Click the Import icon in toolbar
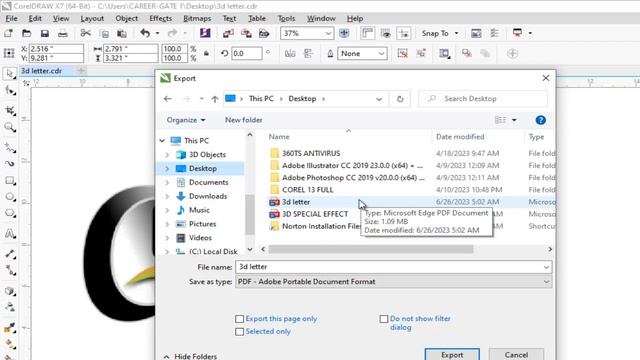640x360 pixels. [228, 33]
